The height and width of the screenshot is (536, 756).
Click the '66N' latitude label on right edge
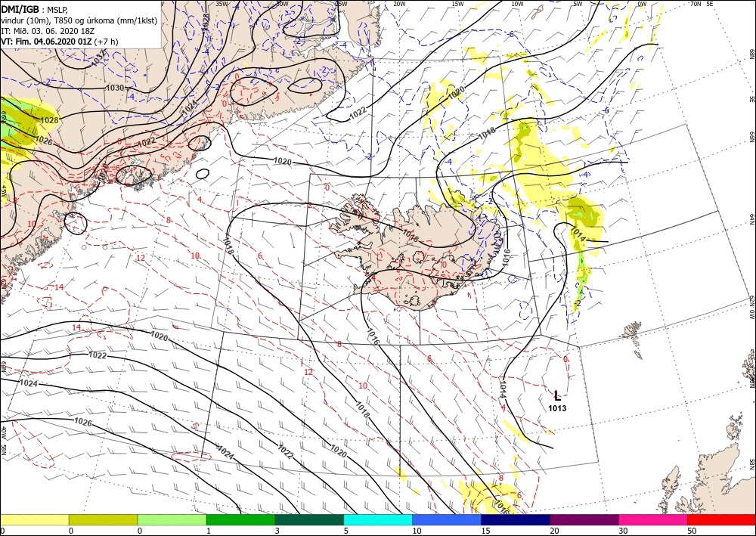click(751, 138)
